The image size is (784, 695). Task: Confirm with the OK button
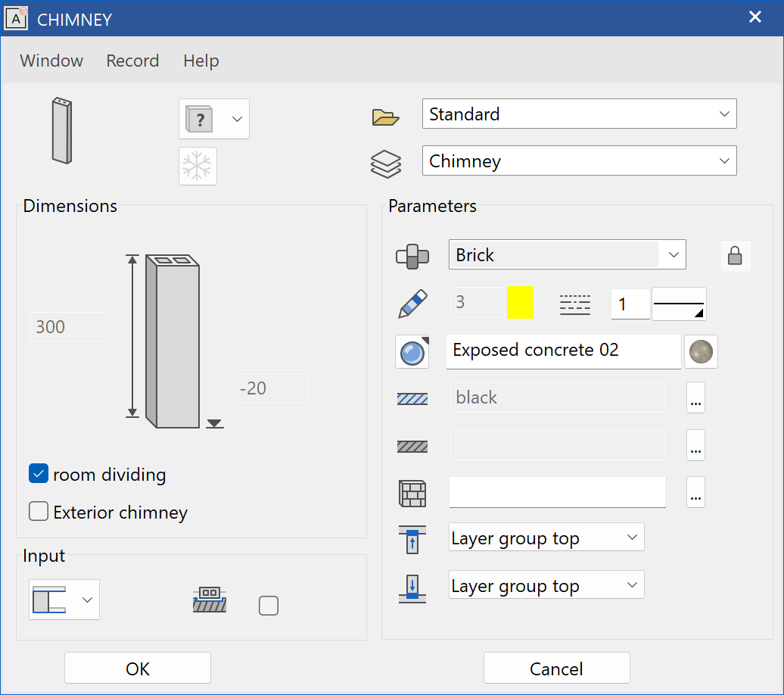pyautogui.click(x=138, y=668)
